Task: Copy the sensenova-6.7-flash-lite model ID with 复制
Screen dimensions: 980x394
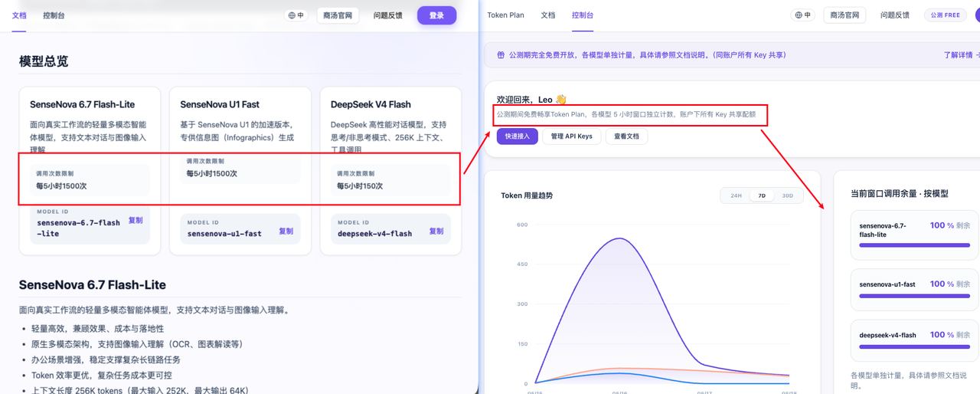Action: (x=136, y=219)
